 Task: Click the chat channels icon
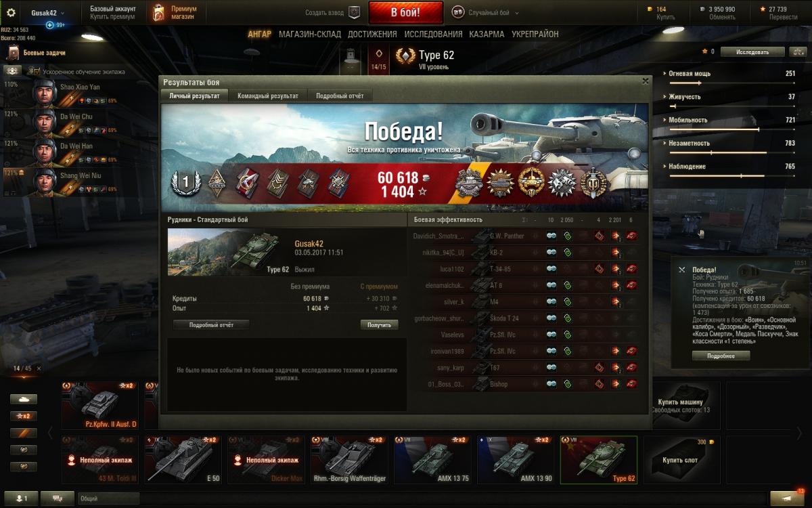(58, 499)
